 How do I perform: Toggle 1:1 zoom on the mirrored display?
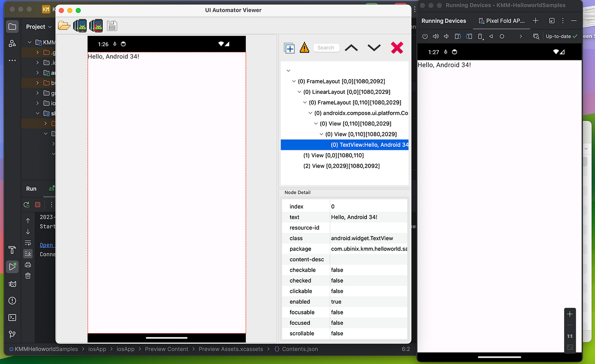click(569, 336)
